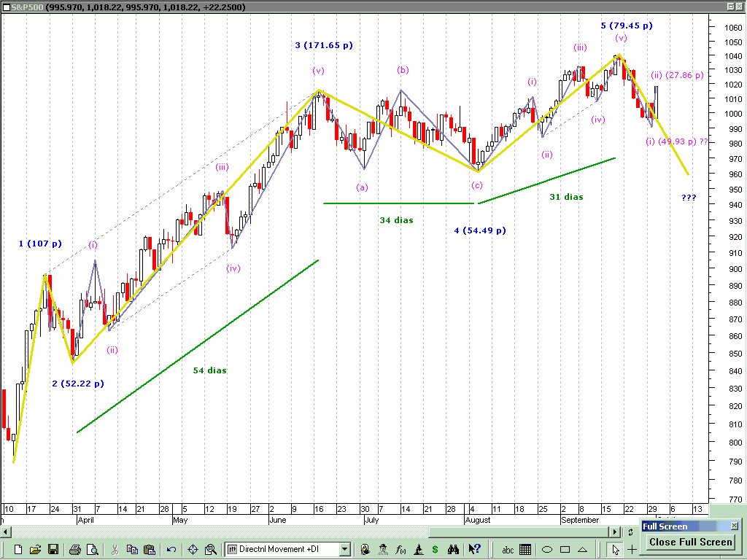Undo the last action
This screenshot has height=560, width=747.
tap(171, 550)
